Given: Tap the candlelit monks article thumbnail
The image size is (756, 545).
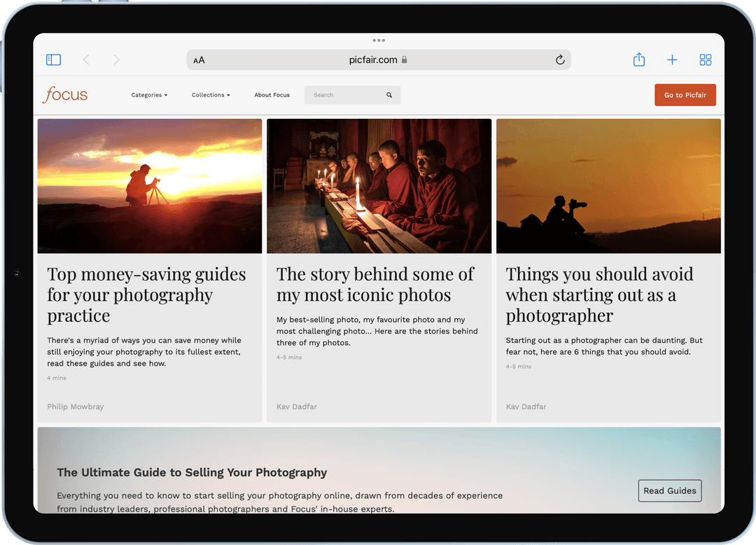Looking at the screenshot, I should tap(379, 185).
